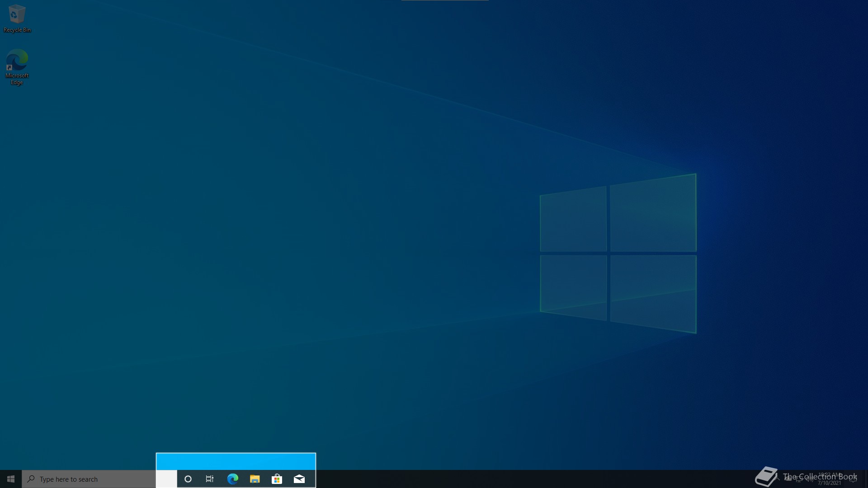Click the Show Desktop sliver at the taskbar end

[x=866, y=479]
